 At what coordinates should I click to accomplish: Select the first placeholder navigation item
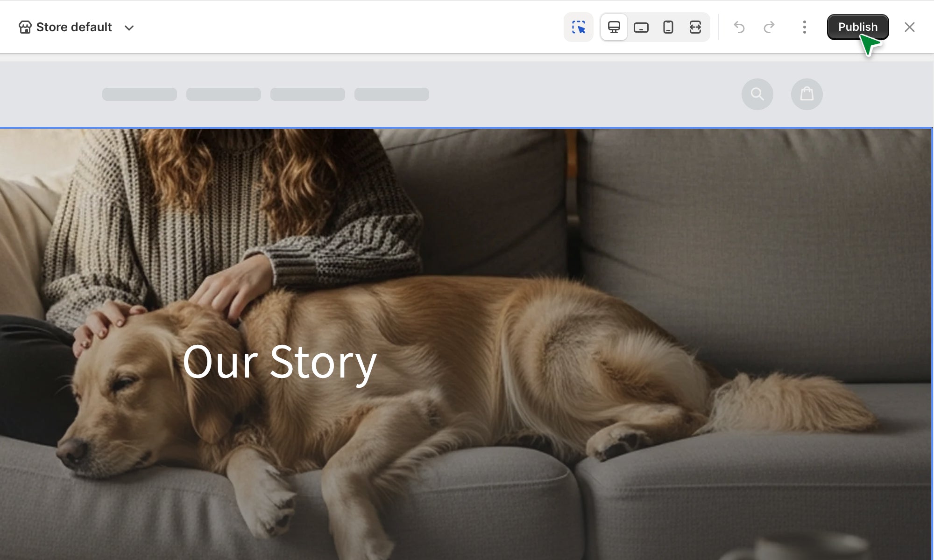(139, 94)
